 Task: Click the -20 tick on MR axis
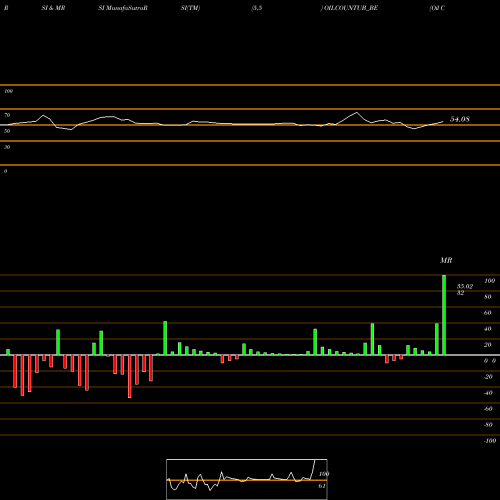tap(488, 377)
